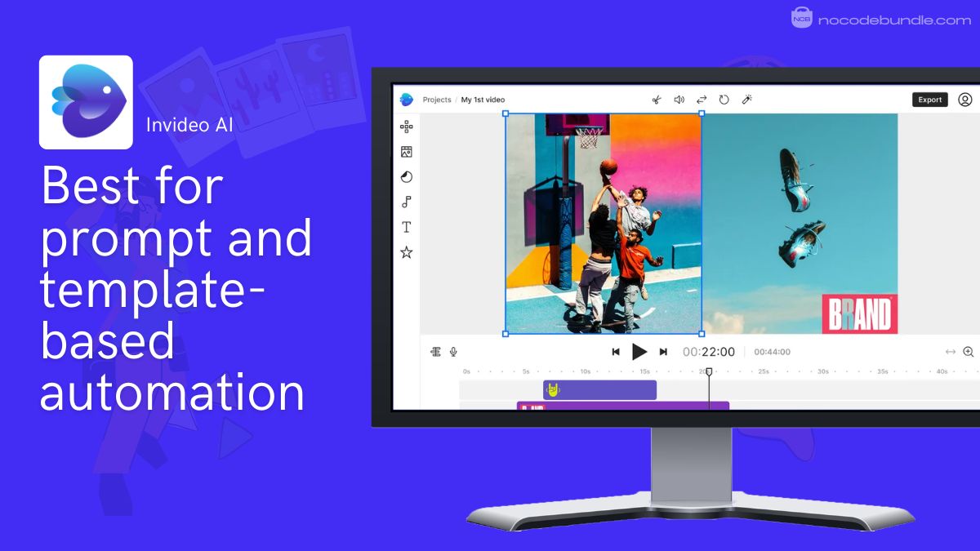Select the Text tool in sidebar
Screen dimensions: 980x551
(406, 228)
